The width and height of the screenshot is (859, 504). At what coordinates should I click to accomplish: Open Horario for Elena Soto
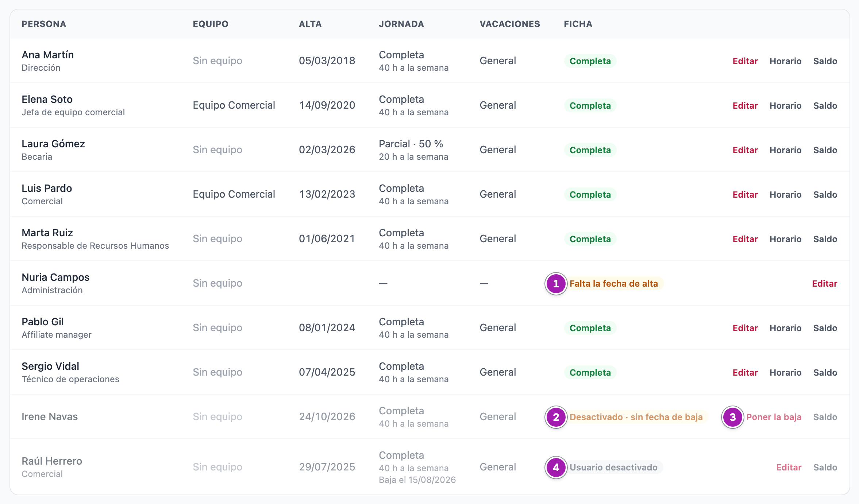click(x=785, y=105)
